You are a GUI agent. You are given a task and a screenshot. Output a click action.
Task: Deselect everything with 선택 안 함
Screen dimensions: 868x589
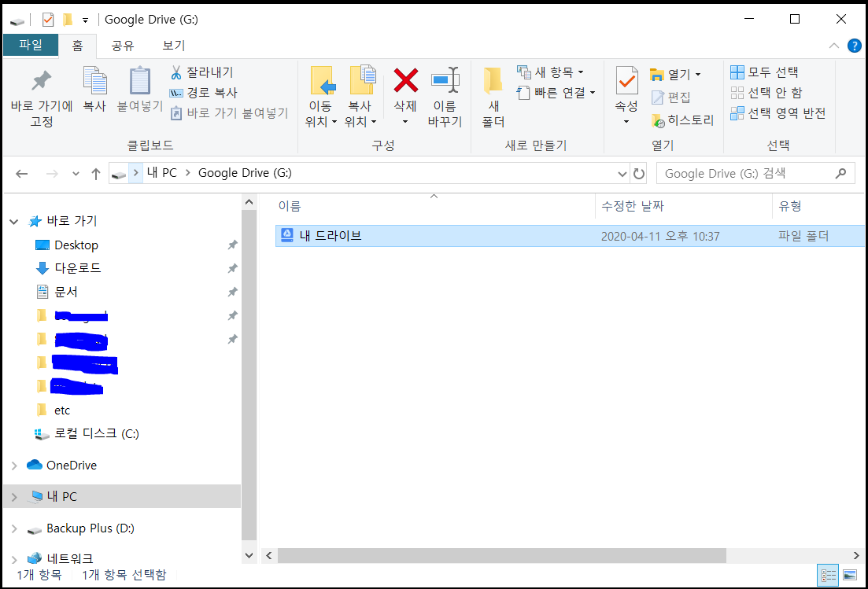(x=766, y=92)
